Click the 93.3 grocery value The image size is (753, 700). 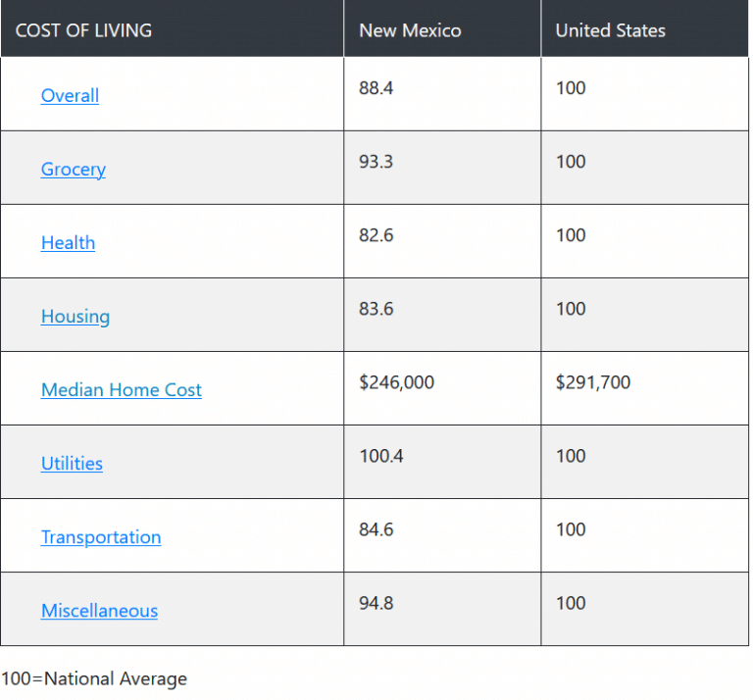376,162
